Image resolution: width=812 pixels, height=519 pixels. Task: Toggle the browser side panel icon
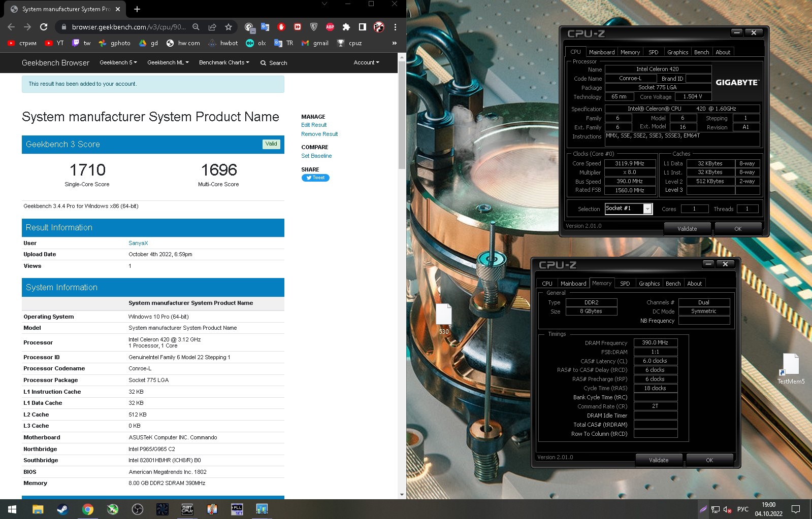[363, 27]
